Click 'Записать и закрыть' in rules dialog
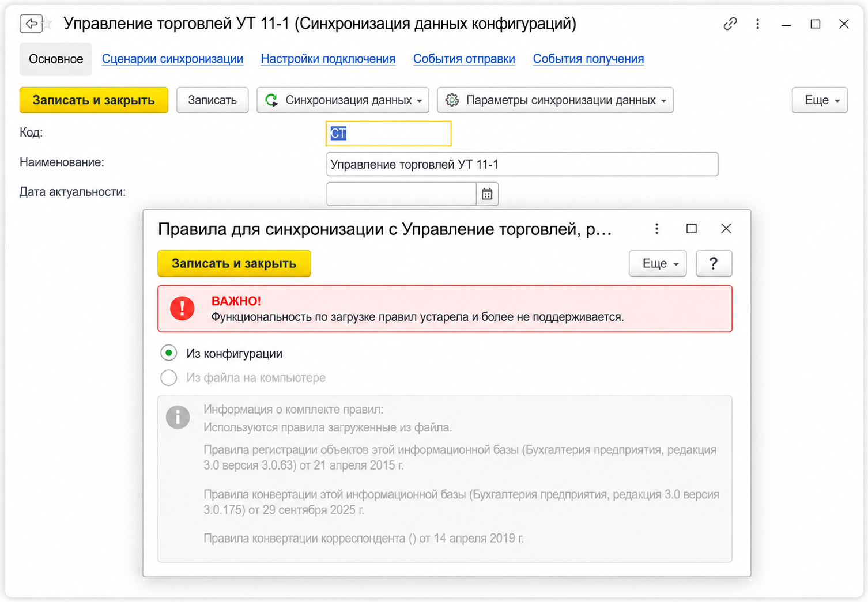 point(234,263)
